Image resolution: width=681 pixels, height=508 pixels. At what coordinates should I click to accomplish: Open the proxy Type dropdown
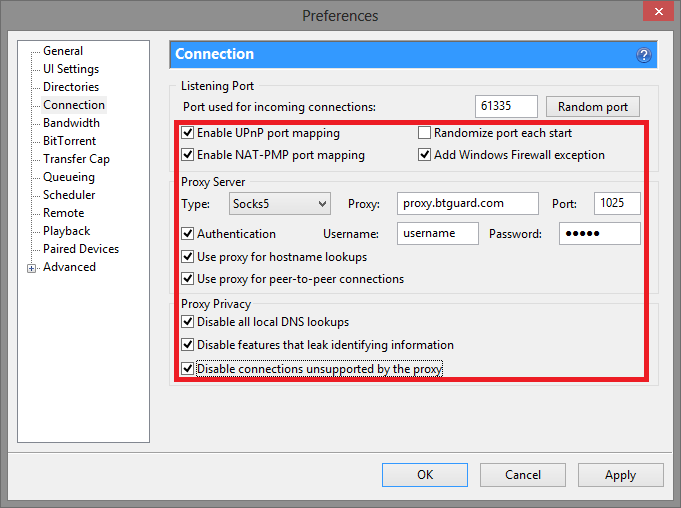tap(279, 204)
